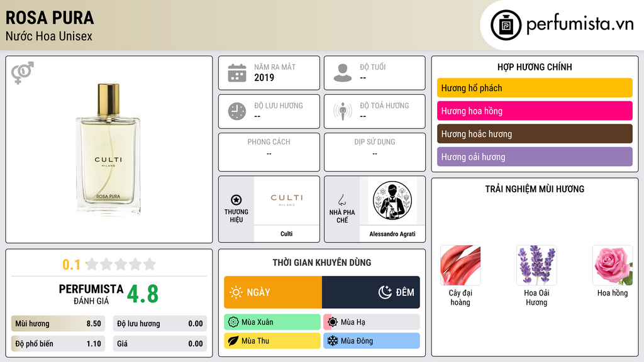Click the perfumer portrait of Alessandro Agrati
Viewport: 644px width, 362px height.
[392, 200]
